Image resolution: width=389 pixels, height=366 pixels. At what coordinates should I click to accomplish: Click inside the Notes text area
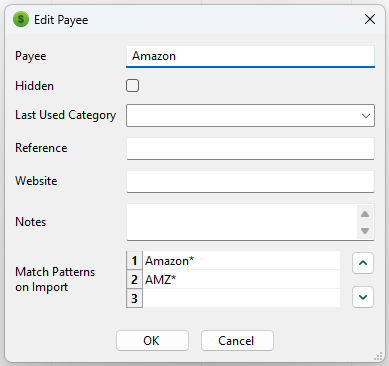pos(242,222)
